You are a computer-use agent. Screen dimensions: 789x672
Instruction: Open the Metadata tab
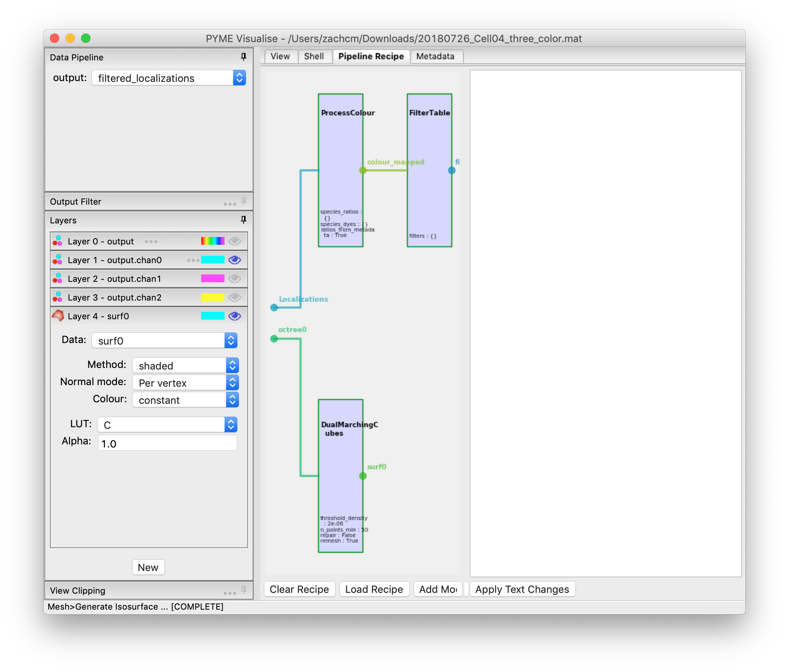tap(435, 56)
